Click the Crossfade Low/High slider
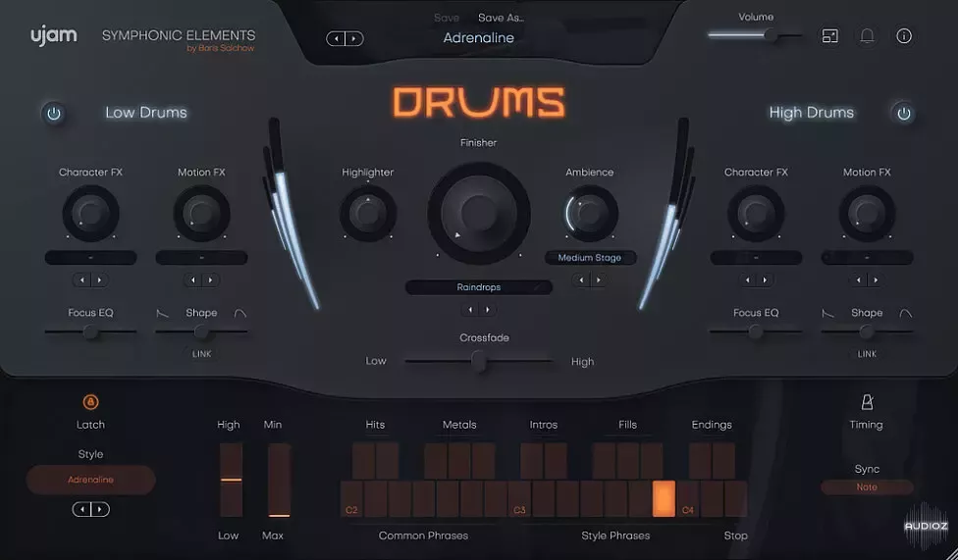Screen dimensions: 958x560 [x=478, y=362]
